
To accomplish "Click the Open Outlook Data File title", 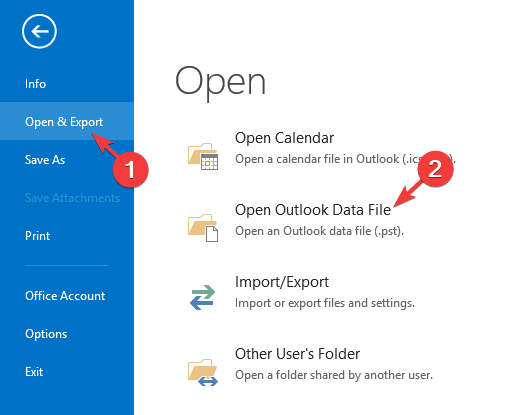I will pyautogui.click(x=313, y=210).
